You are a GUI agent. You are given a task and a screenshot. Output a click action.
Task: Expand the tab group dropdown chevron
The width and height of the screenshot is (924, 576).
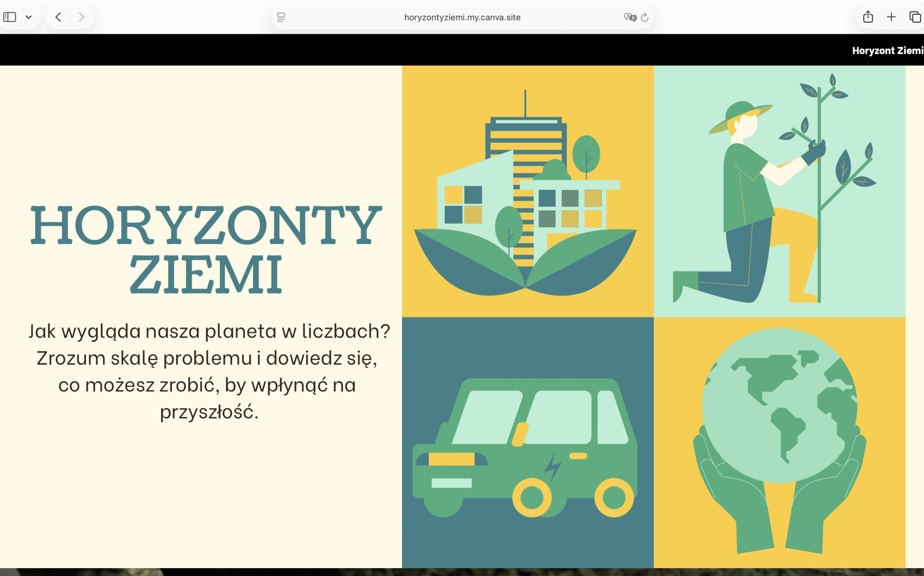pos(29,17)
